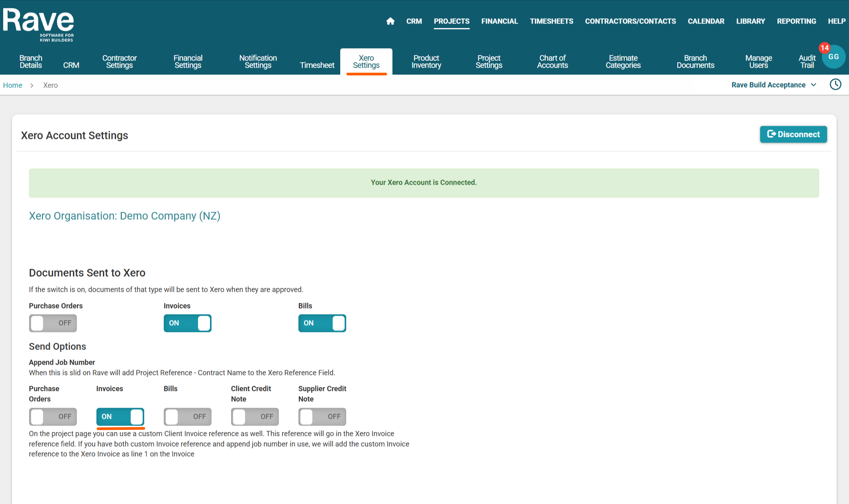Click the home icon in top navigation
This screenshot has width=849, height=504.
390,21
